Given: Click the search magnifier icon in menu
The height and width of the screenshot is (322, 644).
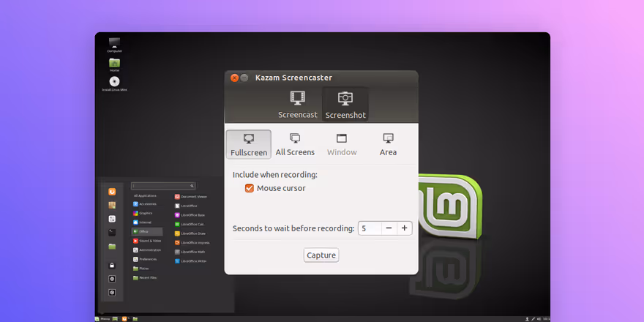Looking at the screenshot, I should [192, 186].
